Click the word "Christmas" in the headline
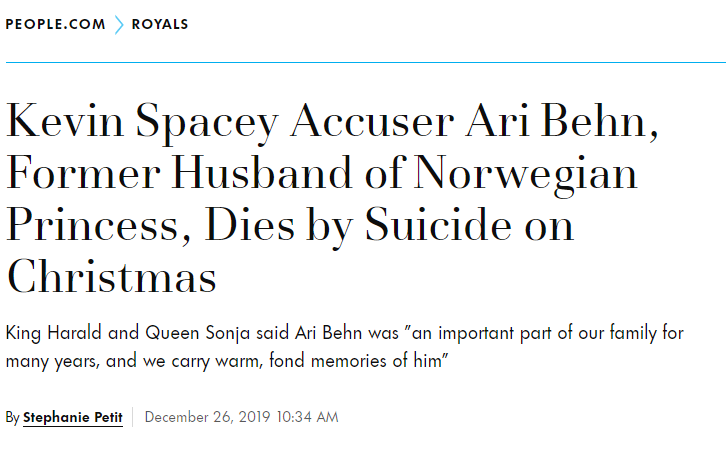 click(111, 276)
